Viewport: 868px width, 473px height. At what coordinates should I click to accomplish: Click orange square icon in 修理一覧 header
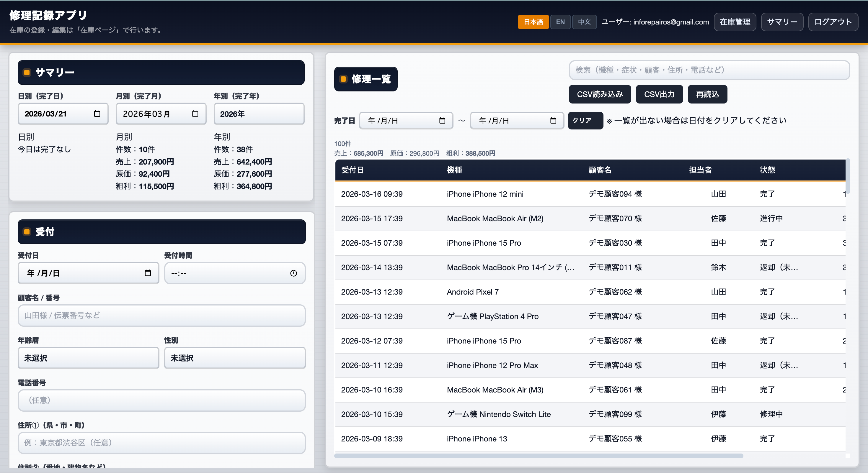point(343,79)
